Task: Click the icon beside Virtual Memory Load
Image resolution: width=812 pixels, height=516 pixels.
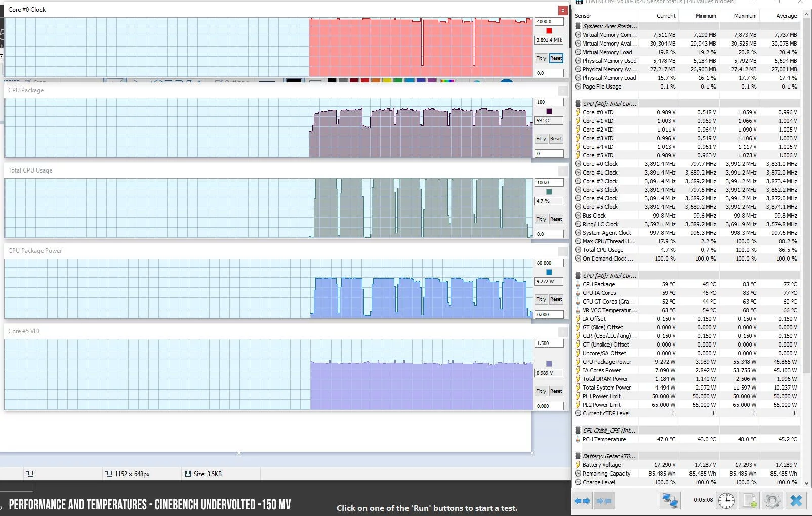Action: (x=578, y=52)
